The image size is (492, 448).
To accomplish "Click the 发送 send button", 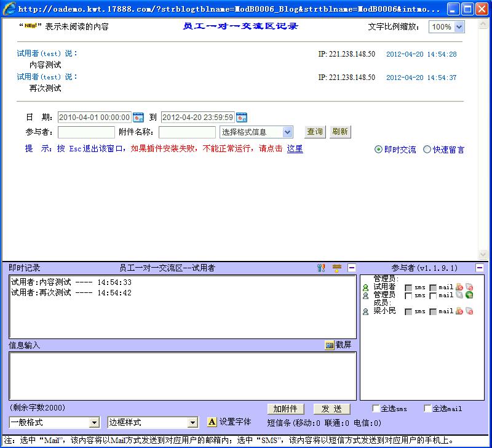I will [331, 409].
